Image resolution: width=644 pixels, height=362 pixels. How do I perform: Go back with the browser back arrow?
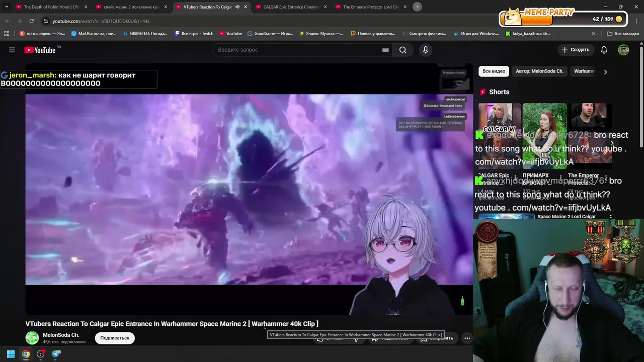(7, 21)
